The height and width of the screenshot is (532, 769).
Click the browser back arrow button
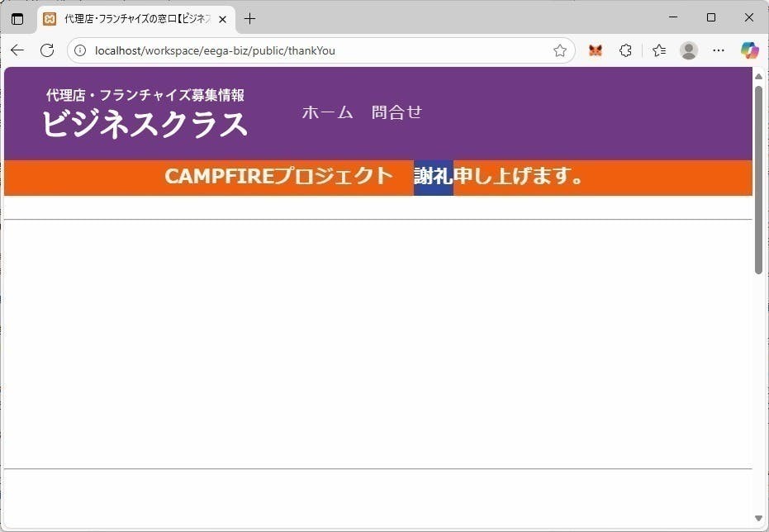pyautogui.click(x=17, y=50)
